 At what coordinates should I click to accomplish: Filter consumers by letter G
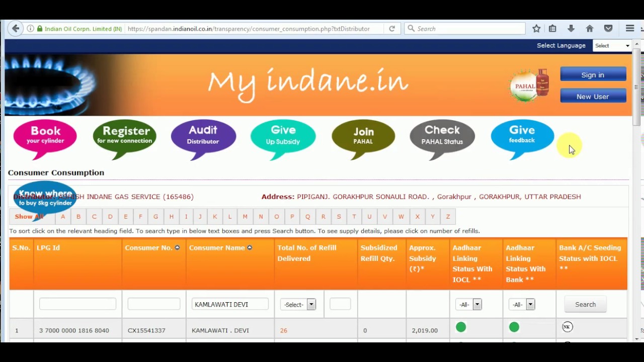coord(155,217)
